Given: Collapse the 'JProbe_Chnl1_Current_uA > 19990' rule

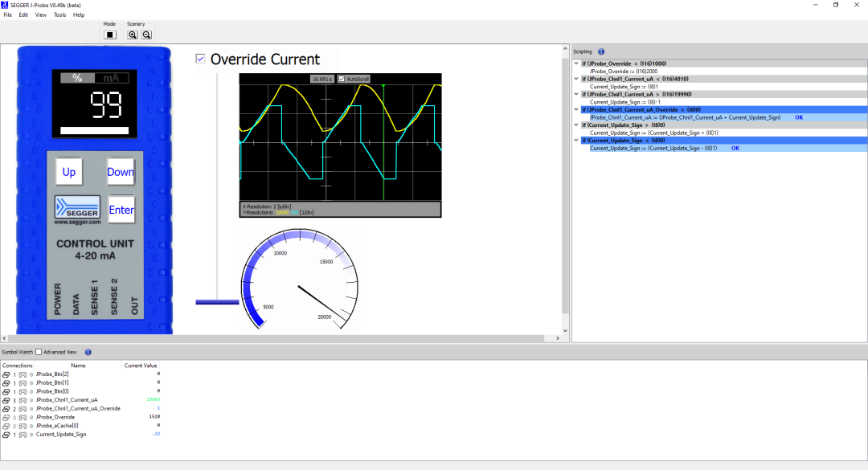Looking at the screenshot, I should [576, 94].
